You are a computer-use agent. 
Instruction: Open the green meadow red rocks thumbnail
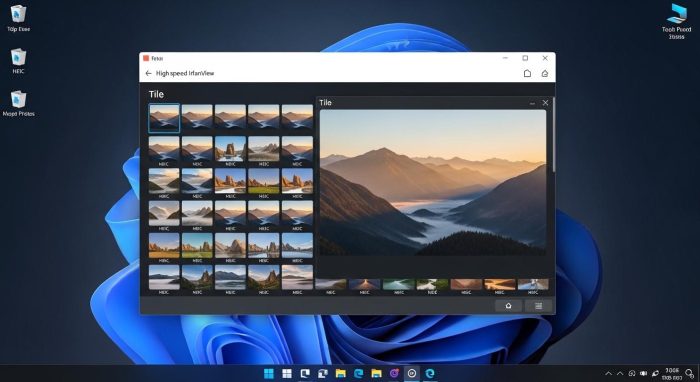[x=263, y=181]
